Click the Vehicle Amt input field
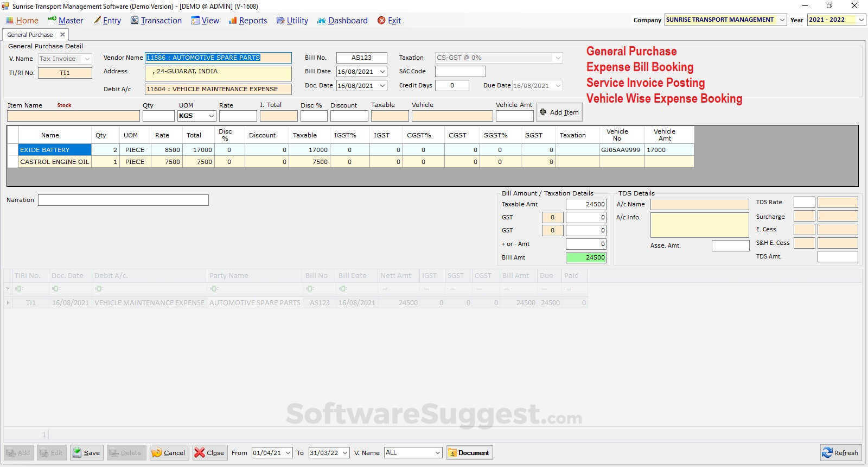The height and width of the screenshot is (467, 868). [x=515, y=116]
